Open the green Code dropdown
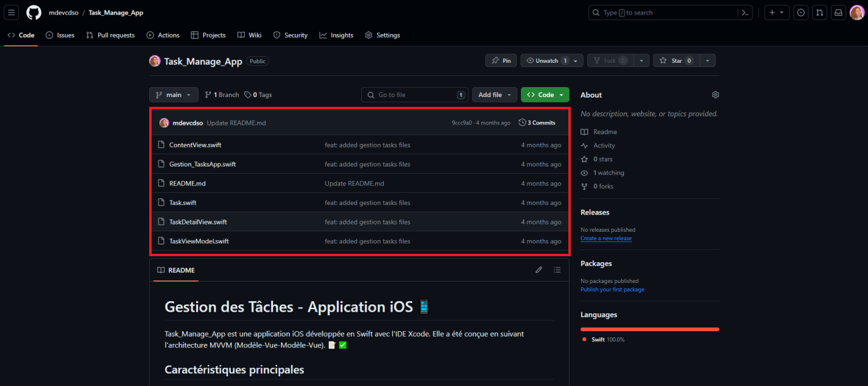868x386 pixels. (544, 95)
